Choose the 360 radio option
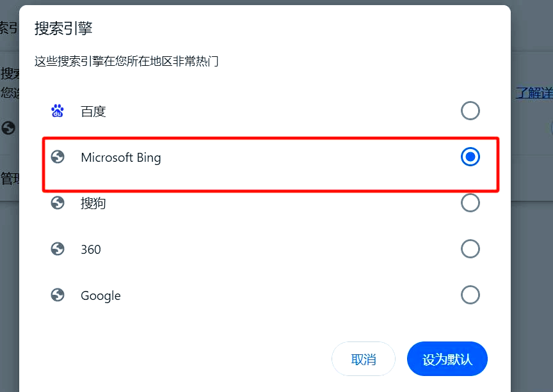Viewport: 553px width, 392px height. (x=470, y=249)
